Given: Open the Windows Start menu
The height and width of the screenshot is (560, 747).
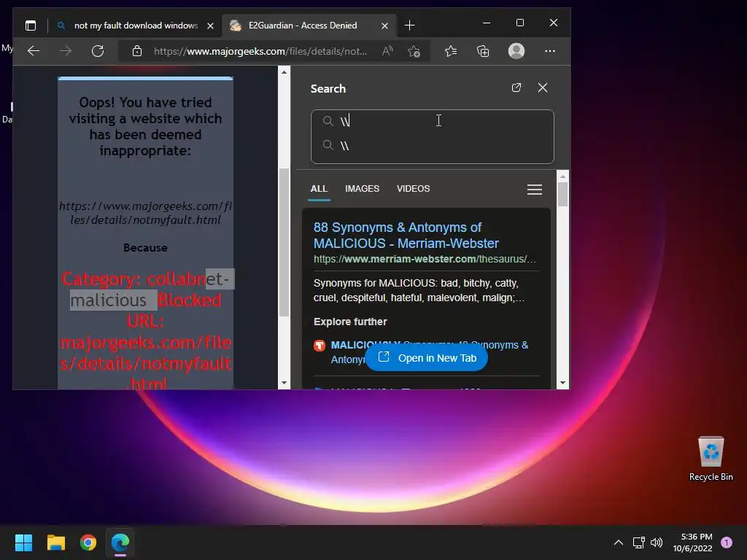Looking at the screenshot, I should pos(23,542).
